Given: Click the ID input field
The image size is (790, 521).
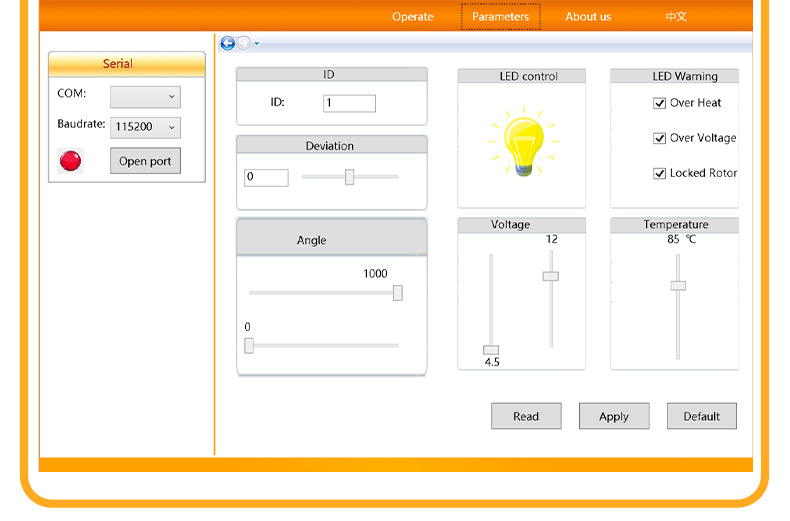Looking at the screenshot, I should coord(349,103).
